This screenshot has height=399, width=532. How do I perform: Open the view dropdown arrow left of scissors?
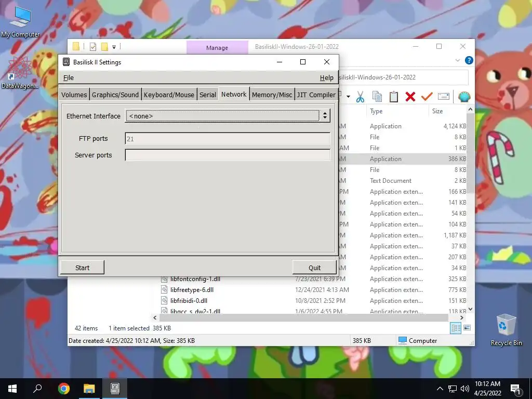[x=348, y=97]
